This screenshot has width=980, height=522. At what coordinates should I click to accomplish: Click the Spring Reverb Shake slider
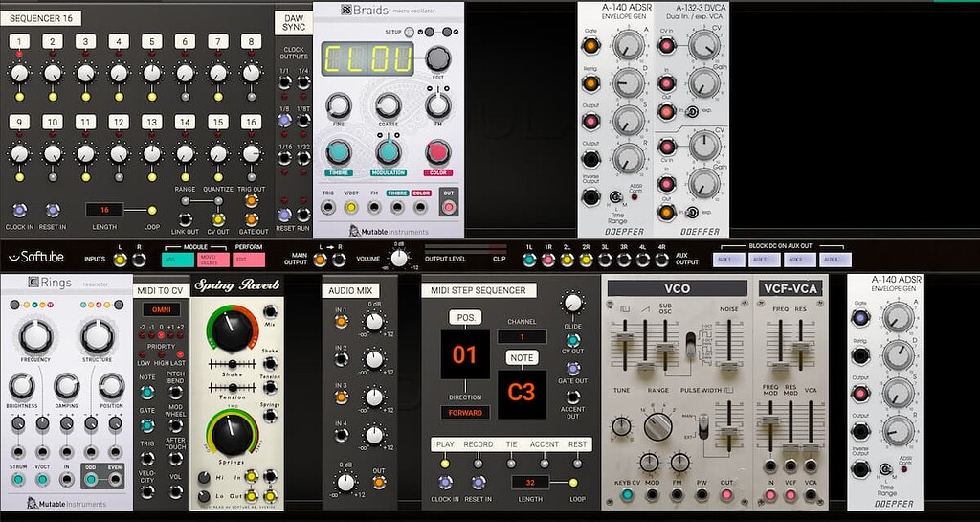(x=232, y=364)
